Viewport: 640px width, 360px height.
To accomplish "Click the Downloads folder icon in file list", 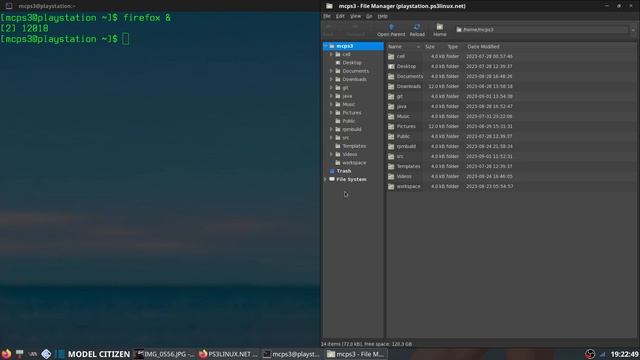I will [x=391, y=86].
